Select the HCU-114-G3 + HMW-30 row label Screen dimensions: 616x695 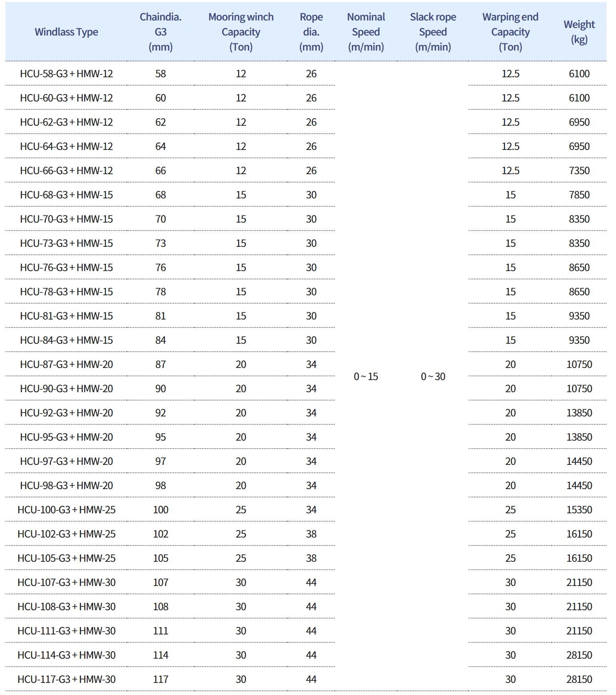66,655
